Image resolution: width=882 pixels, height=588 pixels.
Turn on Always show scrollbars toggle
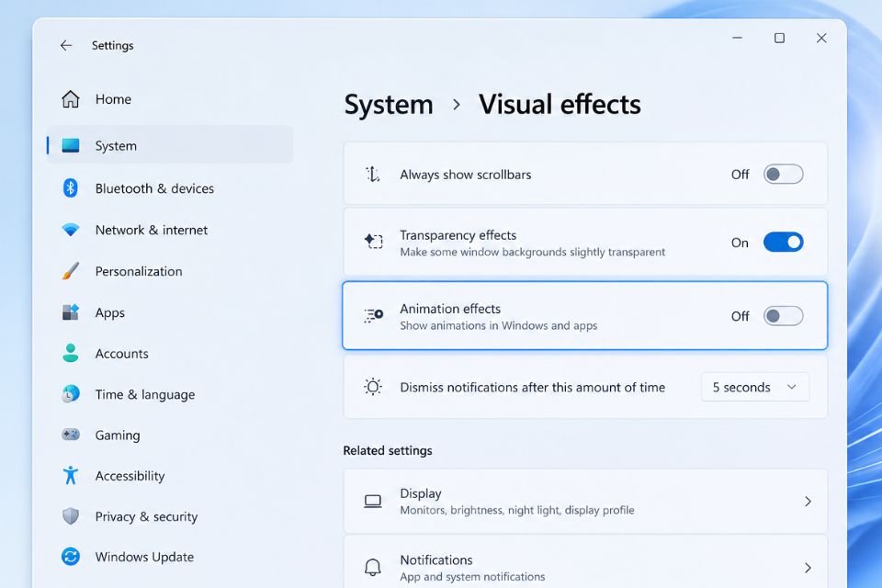click(x=783, y=174)
